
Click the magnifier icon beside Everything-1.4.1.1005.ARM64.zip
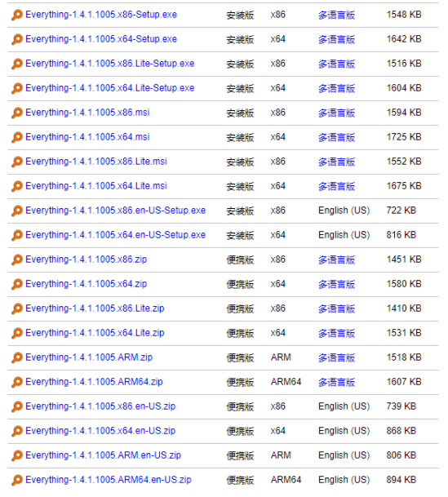(x=17, y=382)
